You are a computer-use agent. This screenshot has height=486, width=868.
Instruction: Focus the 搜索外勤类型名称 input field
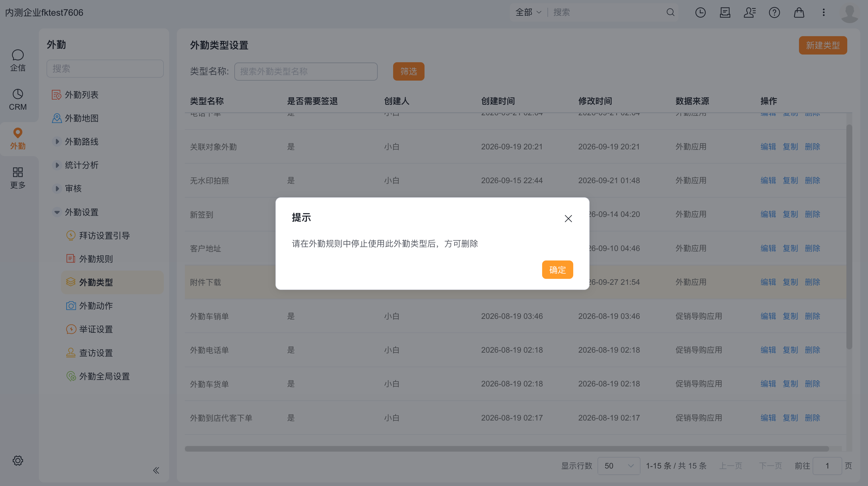(306, 71)
